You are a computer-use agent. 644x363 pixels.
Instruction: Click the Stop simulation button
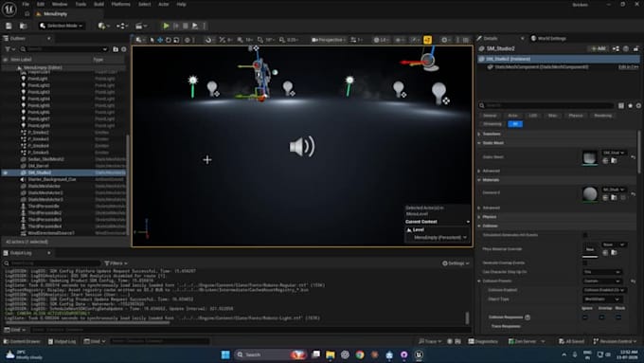[x=186, y=26]
